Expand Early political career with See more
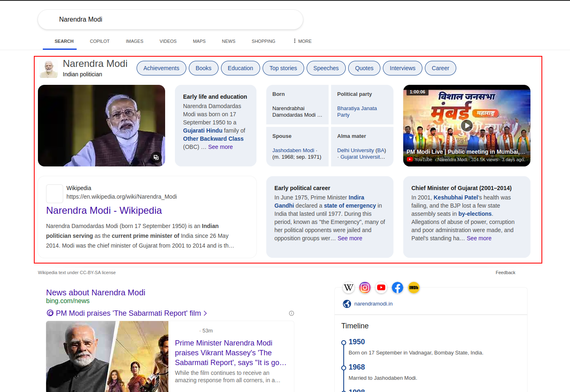 (350, 238)
